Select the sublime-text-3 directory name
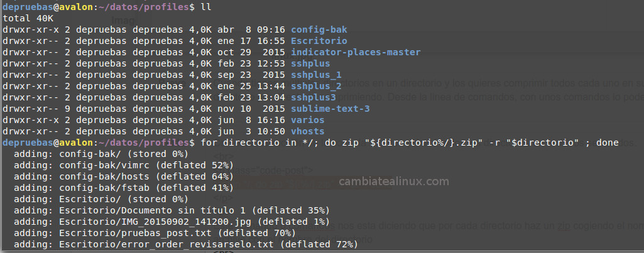The height and width of the screenshot is (253, 644). pyautogui.click(x=330, y=109)
